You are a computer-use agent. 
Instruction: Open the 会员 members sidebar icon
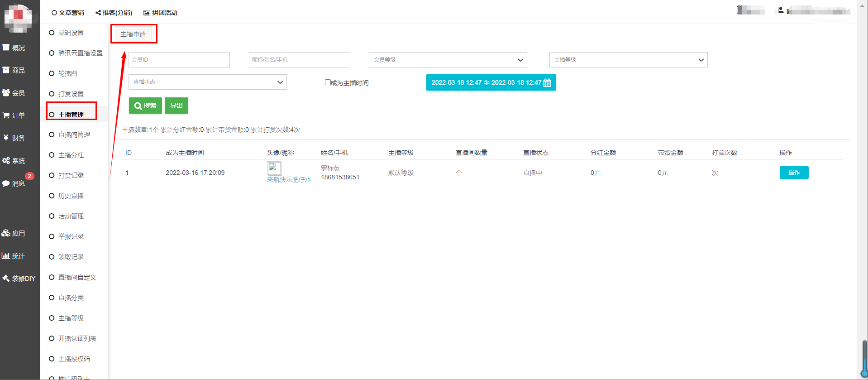pyautogui.click(x=6, y=93)
